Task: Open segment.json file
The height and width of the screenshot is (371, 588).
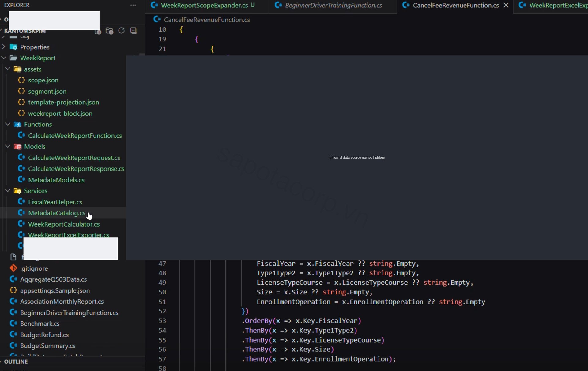Action: pyautogui.click(x=47, y=91)
